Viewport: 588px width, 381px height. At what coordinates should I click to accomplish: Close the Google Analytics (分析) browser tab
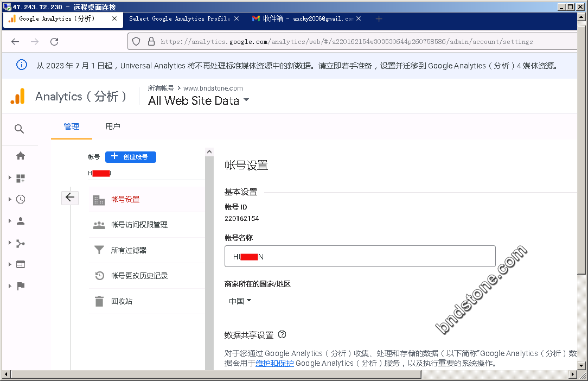click(114, 18)
